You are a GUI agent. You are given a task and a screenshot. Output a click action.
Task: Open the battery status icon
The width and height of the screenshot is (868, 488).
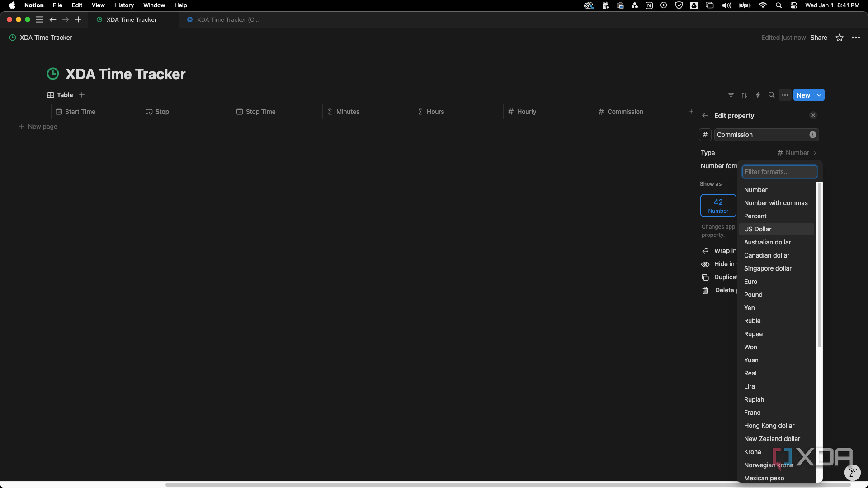(x=745, y=5)
